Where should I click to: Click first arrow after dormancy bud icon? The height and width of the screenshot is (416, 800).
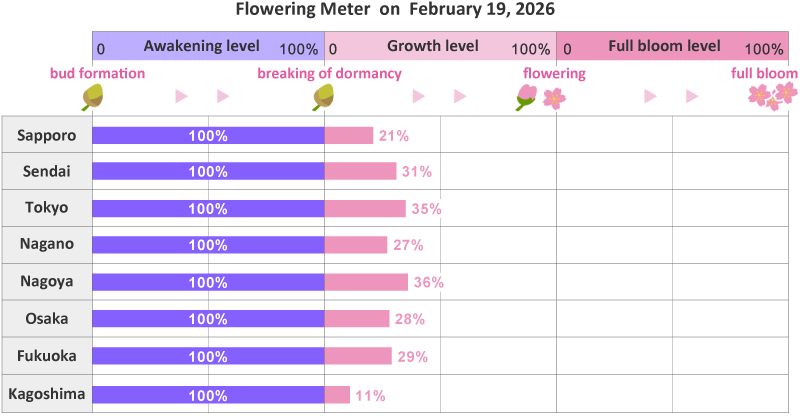point(418,97)
